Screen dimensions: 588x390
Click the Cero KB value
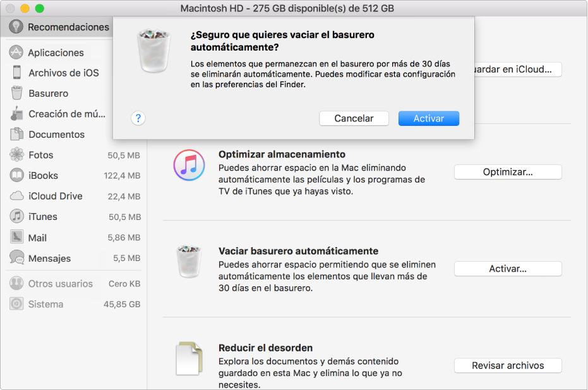[x=124, y=284]
